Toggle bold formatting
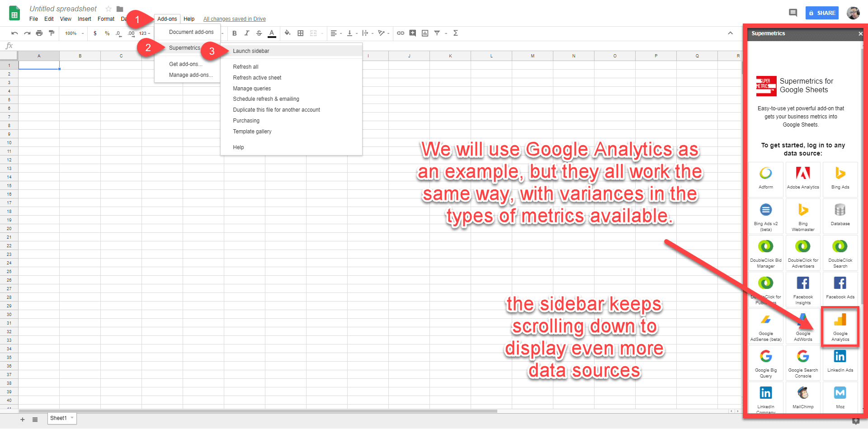The image size is (868, 429). click(235, 33)
